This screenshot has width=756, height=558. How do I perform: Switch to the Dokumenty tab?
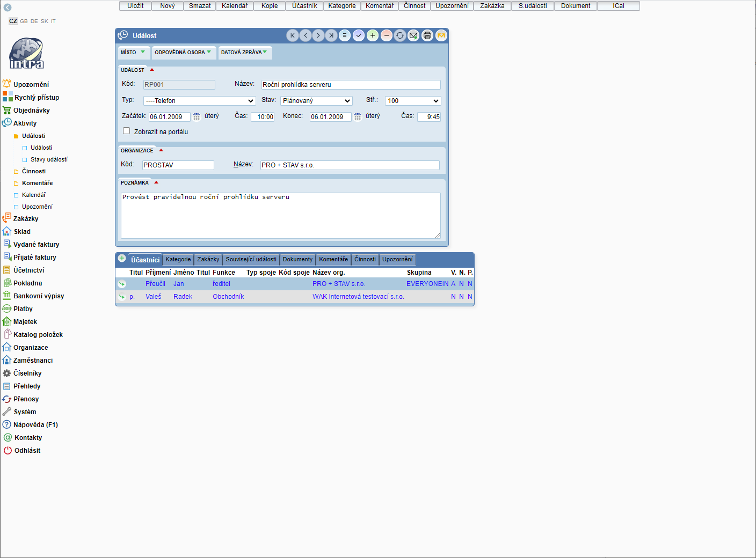[297, 260]
